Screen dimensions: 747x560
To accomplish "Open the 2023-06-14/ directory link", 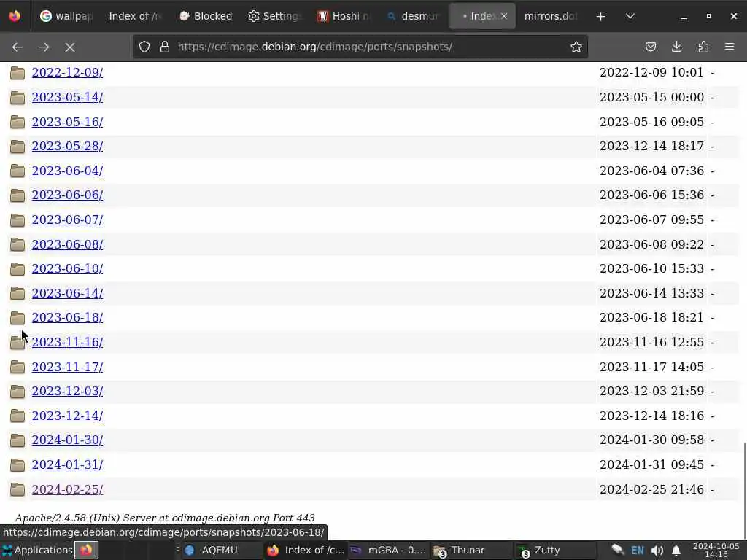I will point(67,293).
